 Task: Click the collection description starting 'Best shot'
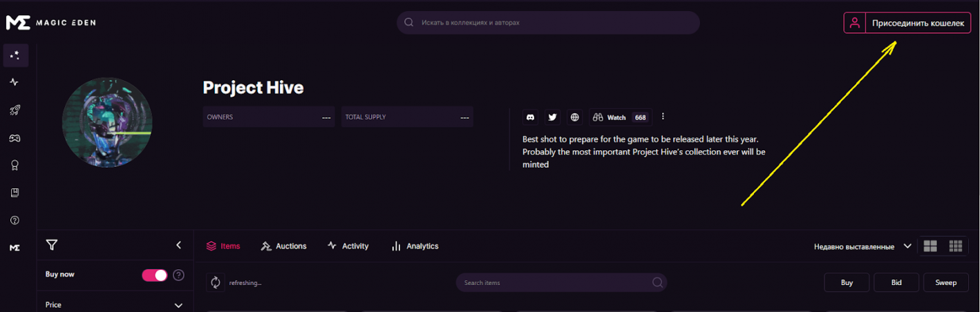click(x=644, y=152)
